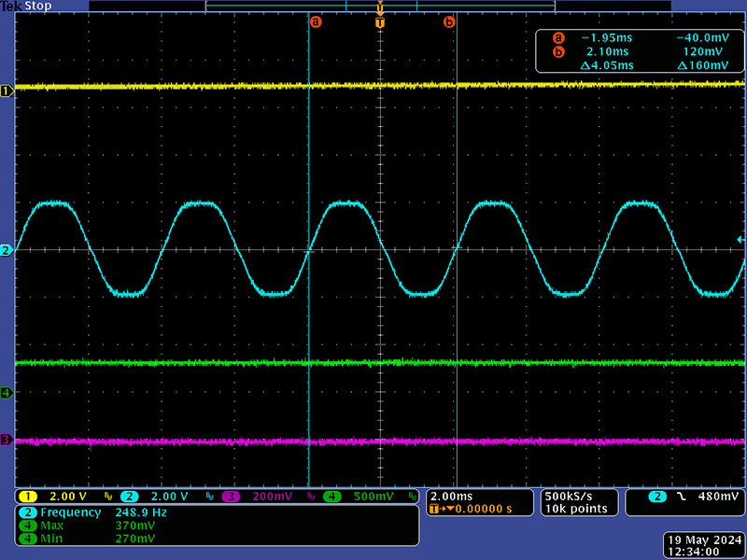Click the channel 1 ground reference marker
This screenshot has height=560, width=747.
point(7,91)
